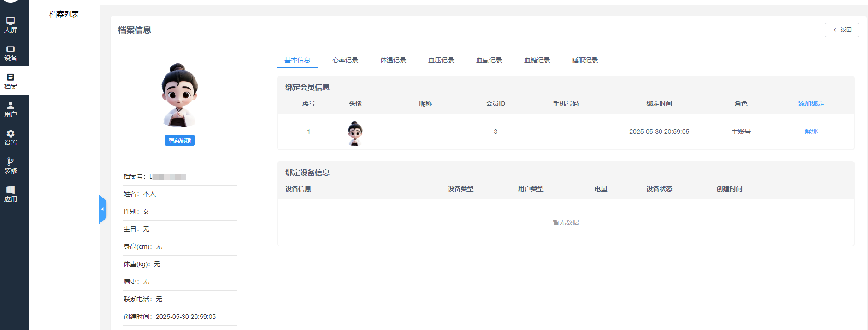Image resolution: width=868 pixels, height=330 pixels.
Task: Switch to the 血氧记录 tab
Action: click(x=489, y=60)
